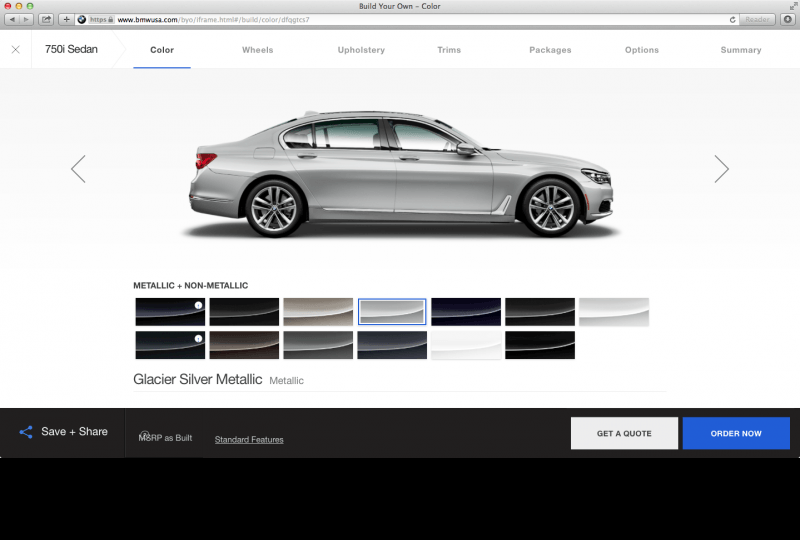Viewport: 800px width, 540px height.
Task: Switch to the Wheels tab
Action: (258, 50)
